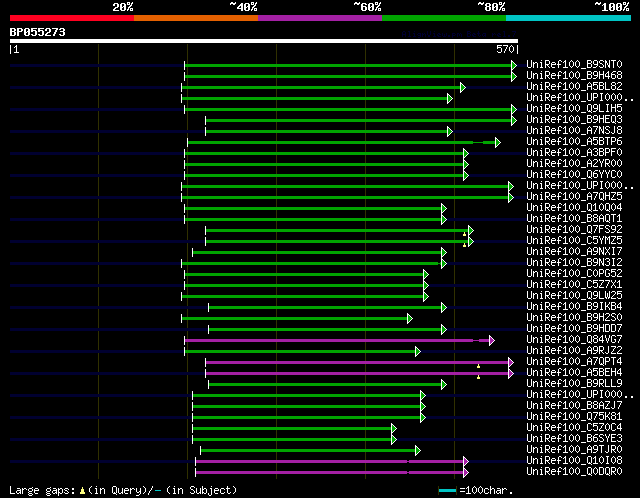Click the arrowhead ending the UniRef100_A5BL82 alignment

[x=463, y=87]
